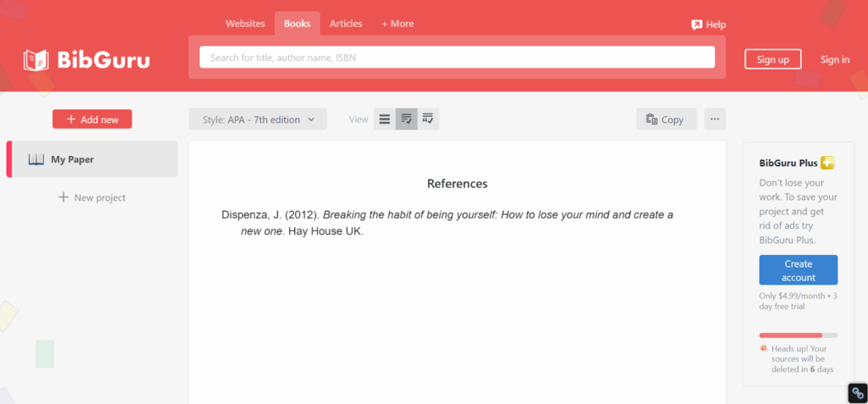Click the Dispenza 2012 reference entry

tap(448, 223)
